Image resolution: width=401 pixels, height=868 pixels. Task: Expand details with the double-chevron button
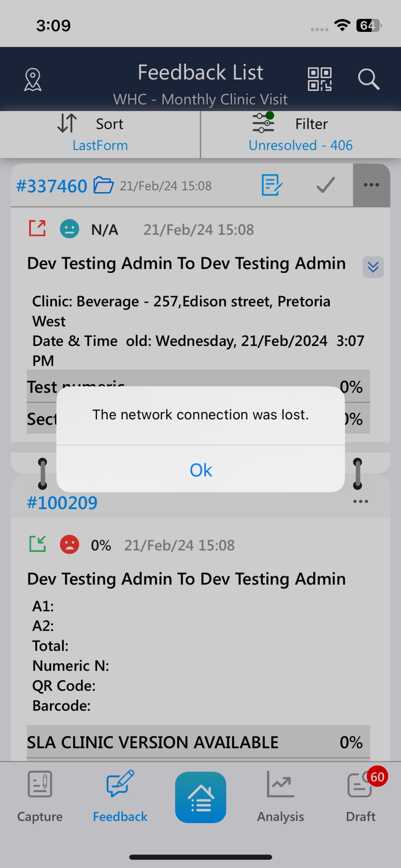pos(373,267)
